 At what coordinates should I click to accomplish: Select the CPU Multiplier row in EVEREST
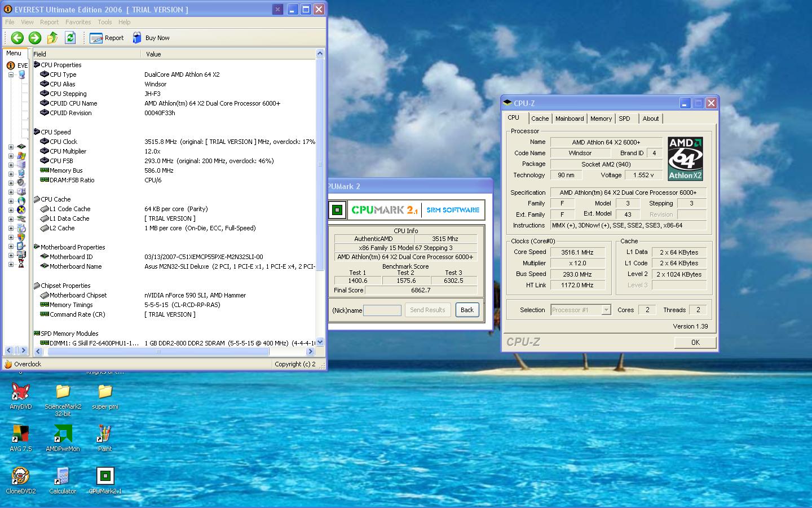(174, 151)
